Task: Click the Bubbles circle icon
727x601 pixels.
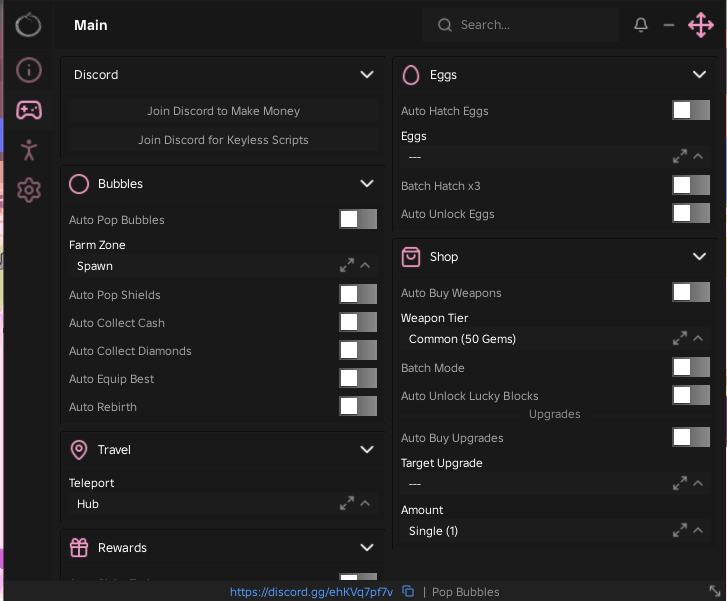Action: pyautogui.click(x=79, y=184)
